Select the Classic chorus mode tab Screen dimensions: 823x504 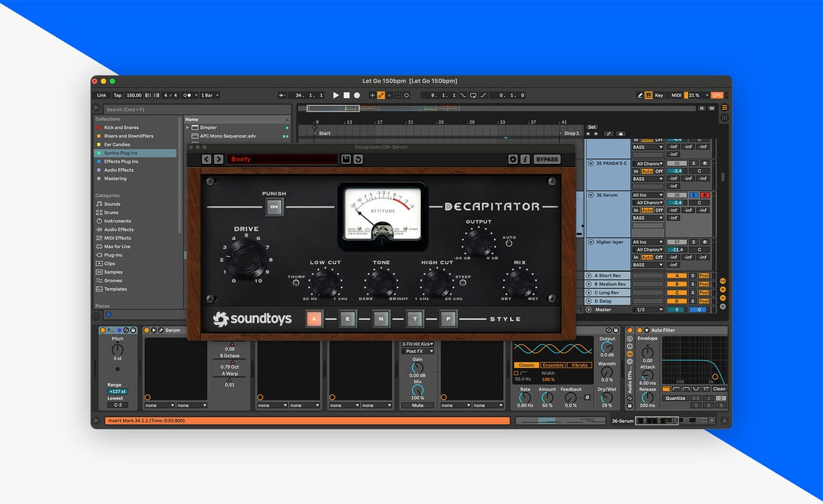coord(526,365)
